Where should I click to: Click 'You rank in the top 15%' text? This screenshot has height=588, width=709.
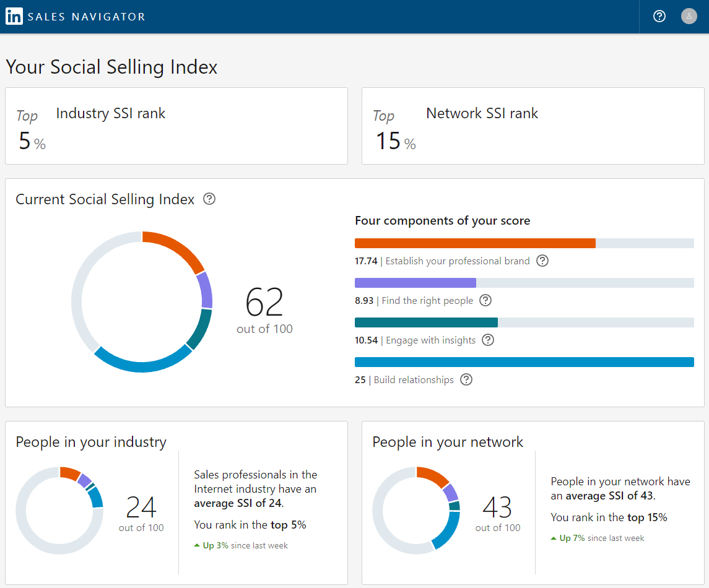[609, 517]
